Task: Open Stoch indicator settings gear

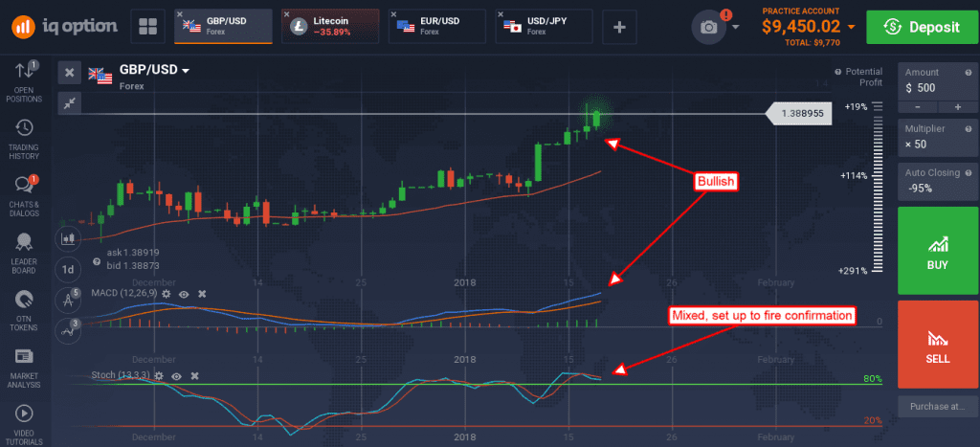Action: [x=159, y=376]
